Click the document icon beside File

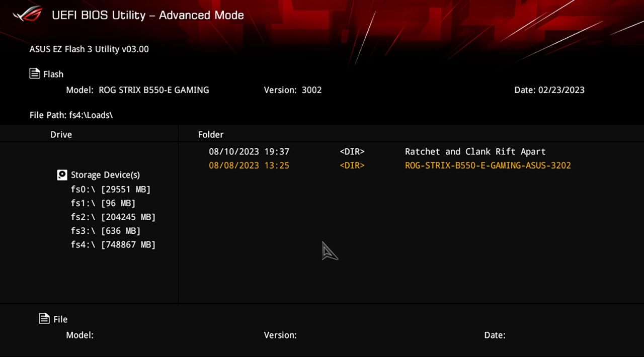click(44, 319)
